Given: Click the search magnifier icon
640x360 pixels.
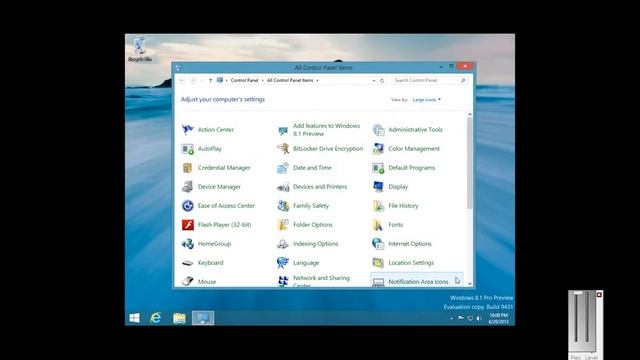Looking at the screenshot, I should click(x=463, y=80).
